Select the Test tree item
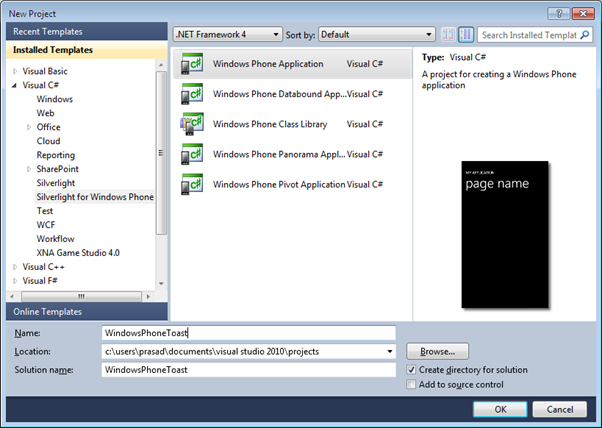This screenshot has height=428, width=602. (45, 211)
